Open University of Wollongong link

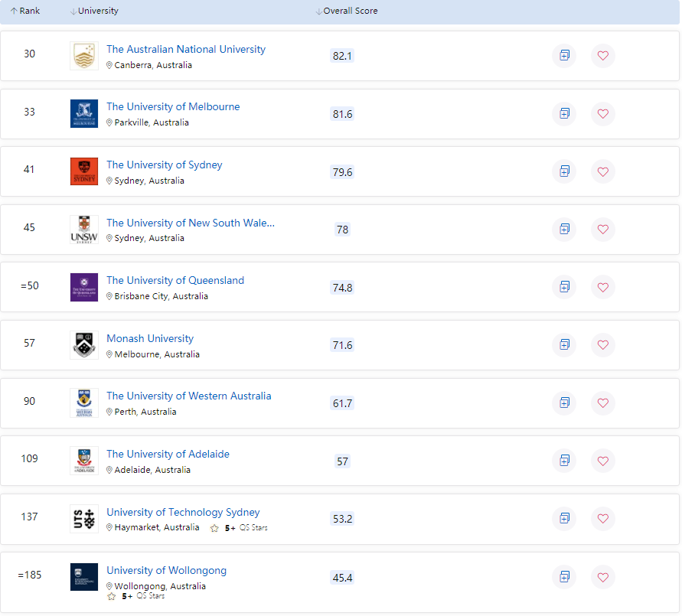[167, 570]
